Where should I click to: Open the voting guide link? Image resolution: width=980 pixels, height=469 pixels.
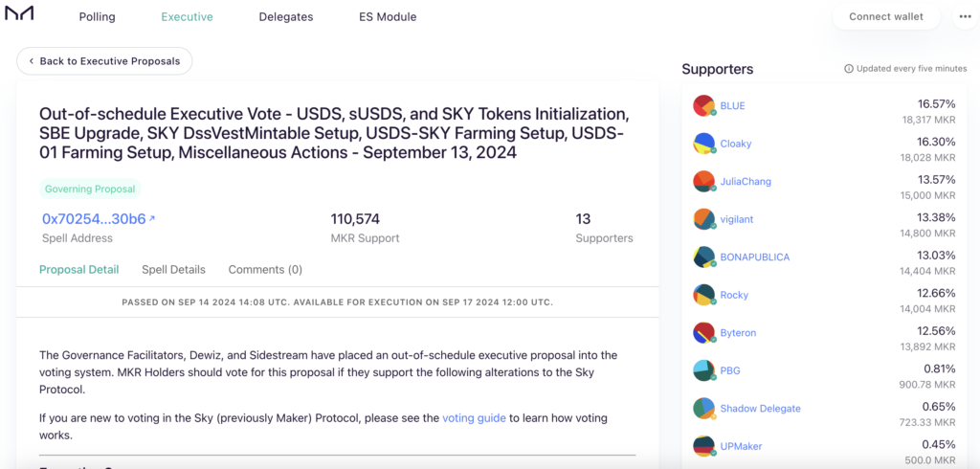coord(474,418)
